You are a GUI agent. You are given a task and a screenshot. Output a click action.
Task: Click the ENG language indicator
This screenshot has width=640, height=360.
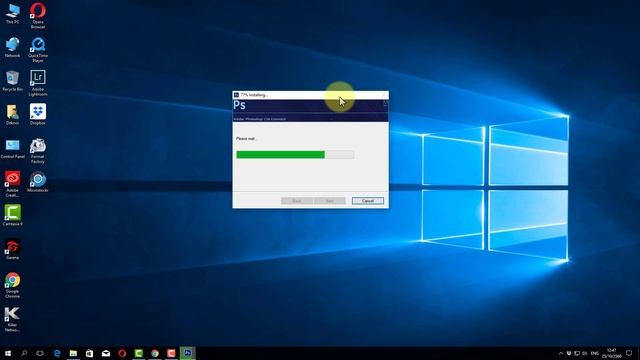[595, 353]
